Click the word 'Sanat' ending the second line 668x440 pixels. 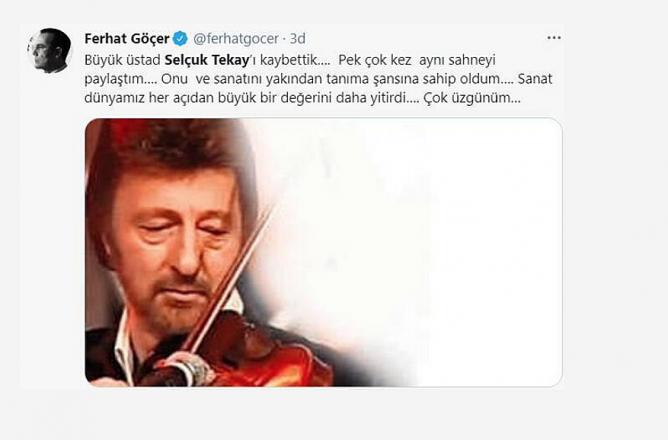tap(535, 79)
